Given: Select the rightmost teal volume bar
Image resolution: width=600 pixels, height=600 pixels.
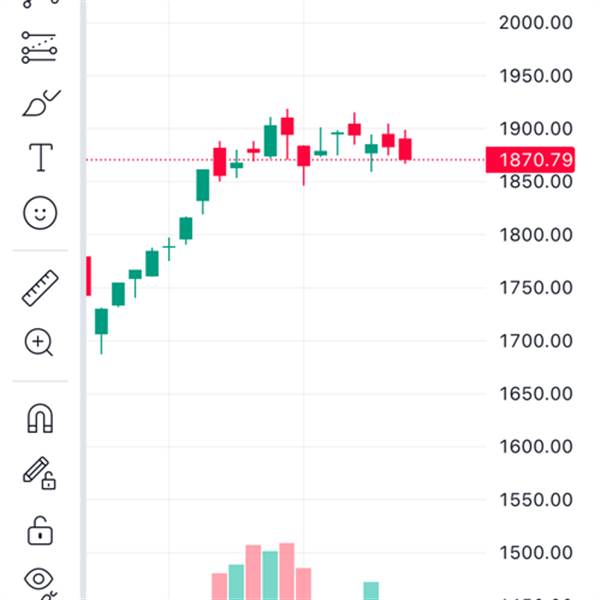Looking at the screenshot, I should click(x=371, y=589).
